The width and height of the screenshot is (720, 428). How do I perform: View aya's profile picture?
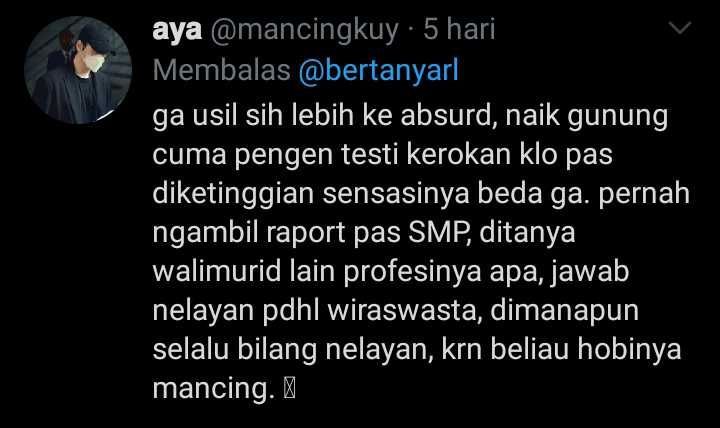[x=78, y=70]
